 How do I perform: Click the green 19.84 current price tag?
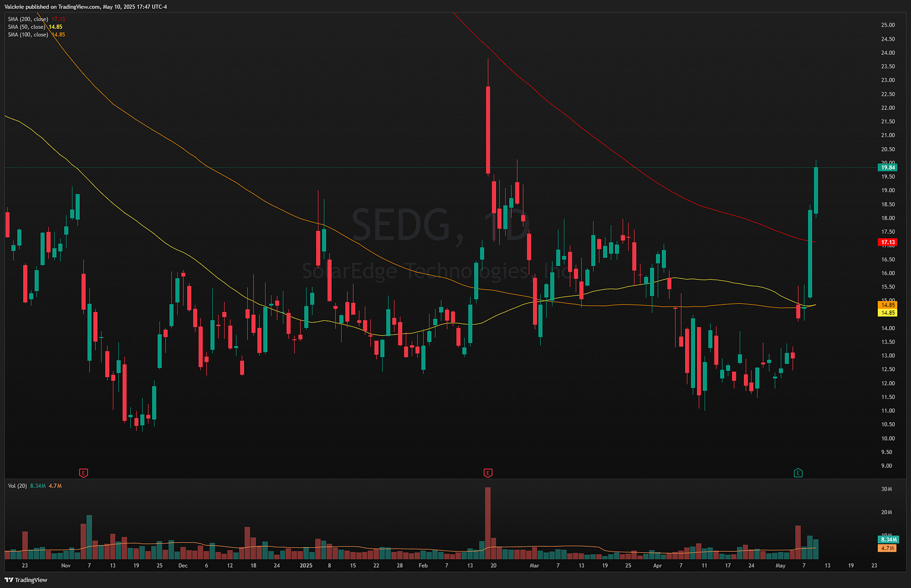[888, 168]
